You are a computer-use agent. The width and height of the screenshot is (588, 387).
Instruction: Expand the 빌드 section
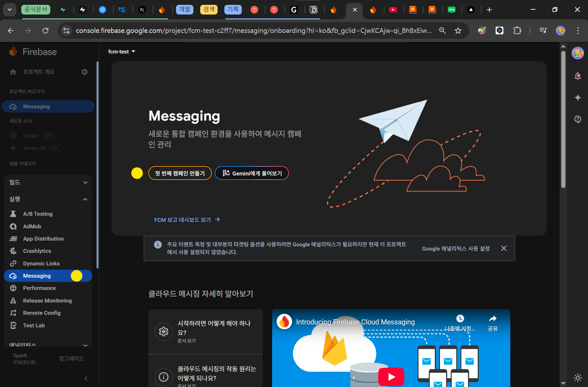click(48, 183)
